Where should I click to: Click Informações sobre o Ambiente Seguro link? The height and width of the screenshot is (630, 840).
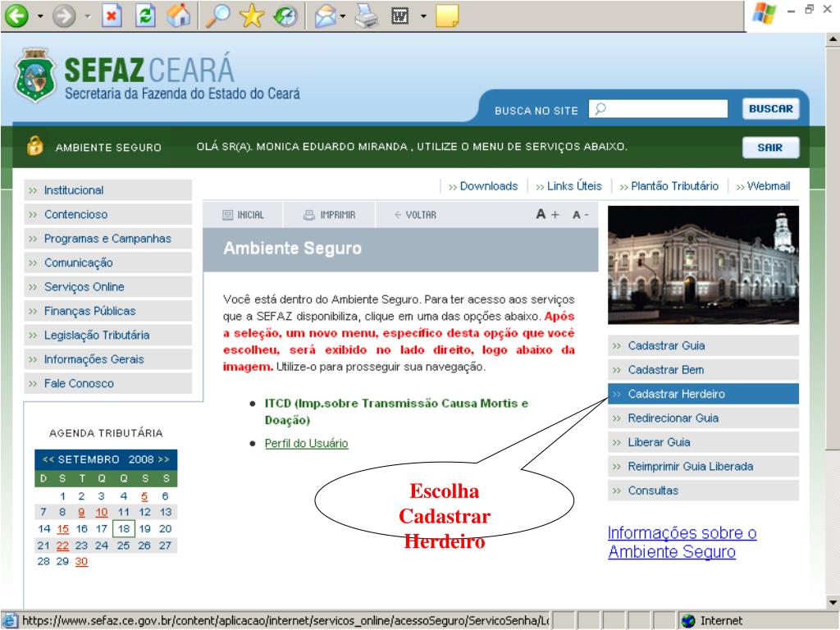click(x=682, y=542)
